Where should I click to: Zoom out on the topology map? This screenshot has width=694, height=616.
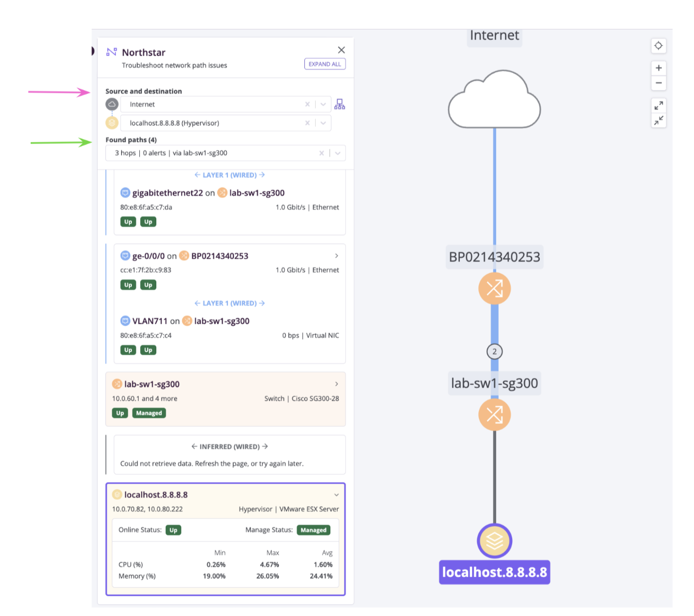[658, 83]
